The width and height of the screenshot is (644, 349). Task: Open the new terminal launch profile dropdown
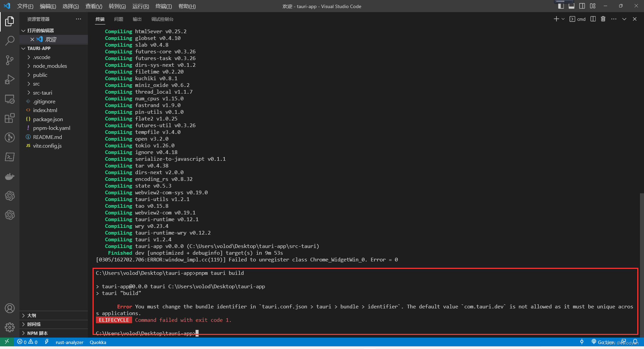pos(563,19)
